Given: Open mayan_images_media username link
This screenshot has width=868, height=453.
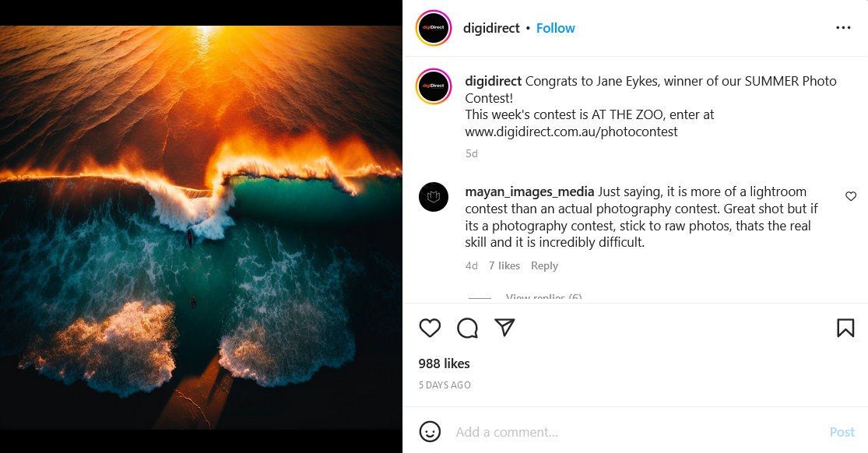Looking at the screenshot, I should tap(529, 191).
